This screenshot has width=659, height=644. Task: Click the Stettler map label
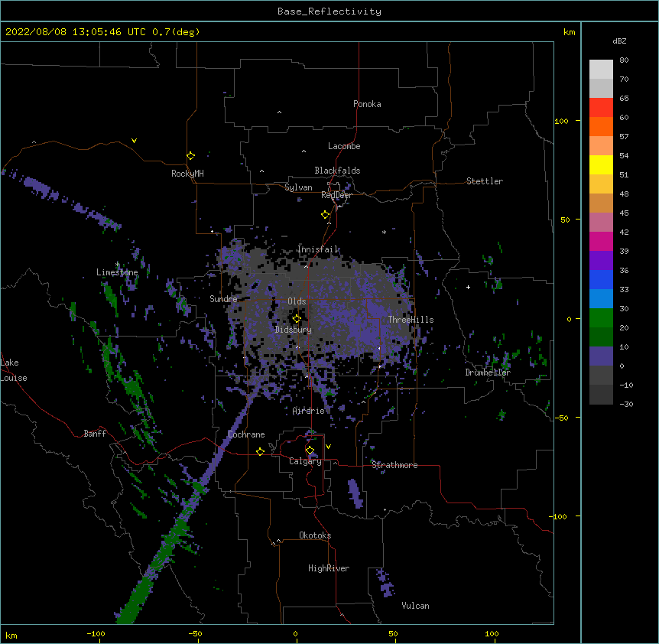click(485, 181)
